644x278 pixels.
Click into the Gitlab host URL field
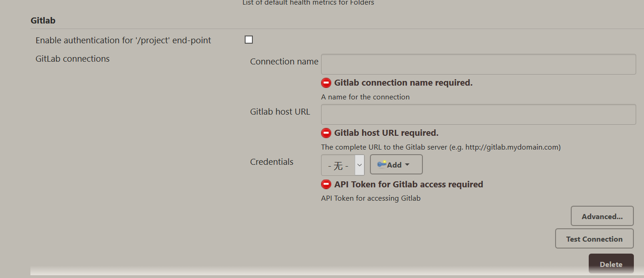pos(478,114)
